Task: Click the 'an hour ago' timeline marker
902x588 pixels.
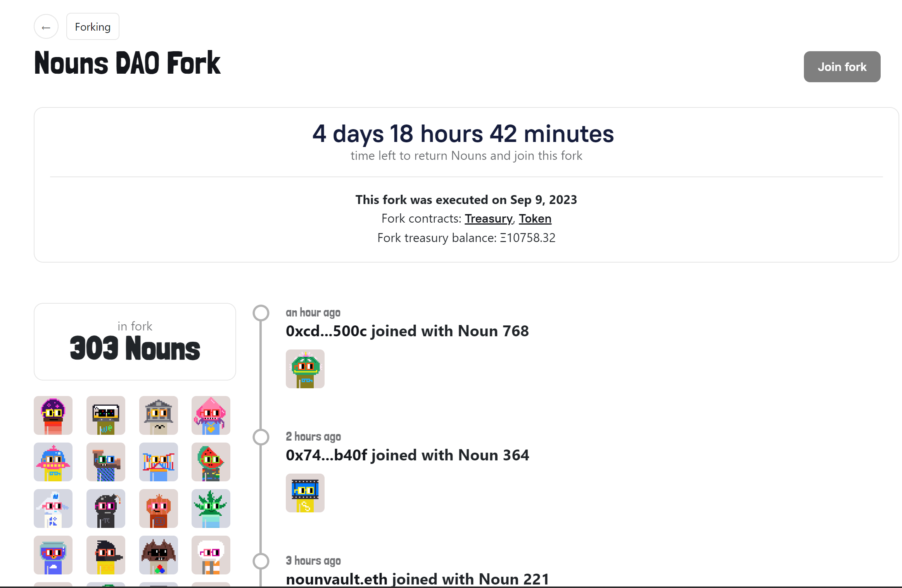Action: (261, 313)
